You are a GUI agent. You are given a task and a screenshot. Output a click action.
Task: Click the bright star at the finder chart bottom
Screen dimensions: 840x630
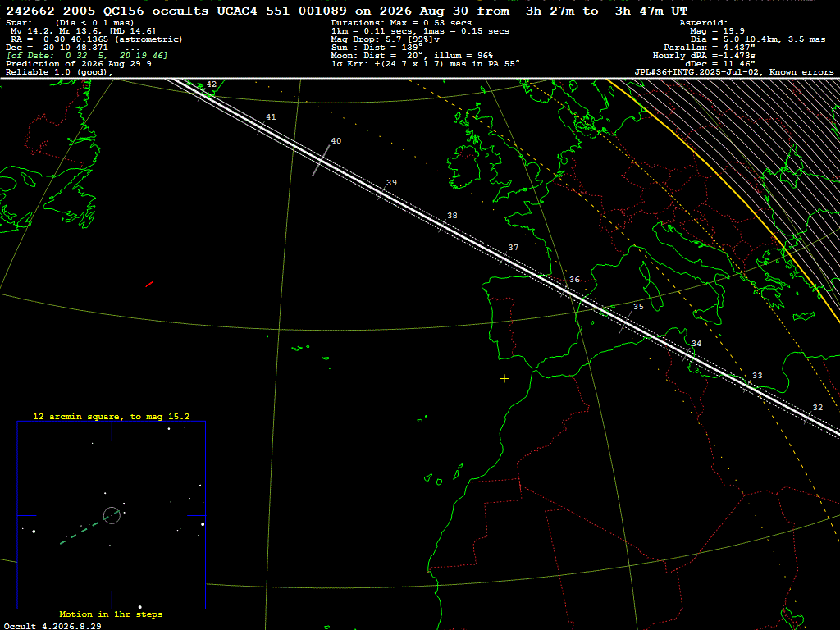(x=139, y=607)
